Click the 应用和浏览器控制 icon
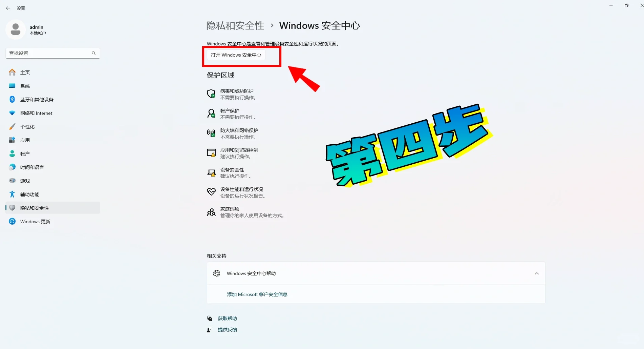The width and height of the screenshot is (644, 349). pos(211,153)
